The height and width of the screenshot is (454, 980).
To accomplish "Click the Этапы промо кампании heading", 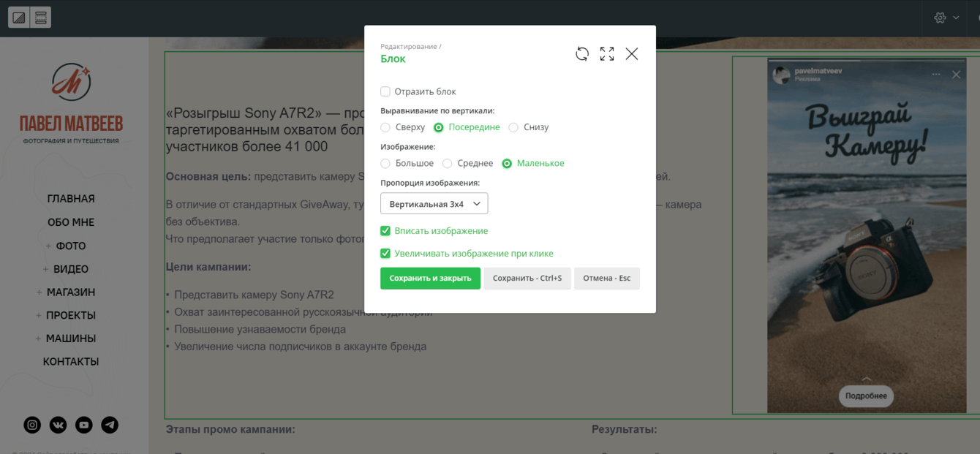I will point(230,430).
